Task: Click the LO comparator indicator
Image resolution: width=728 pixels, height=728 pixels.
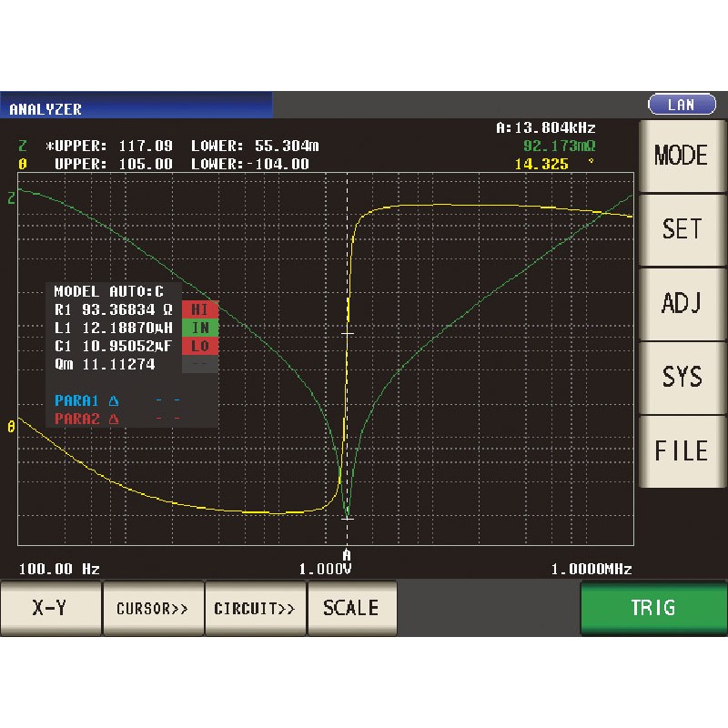Action: tap(201, 346)
